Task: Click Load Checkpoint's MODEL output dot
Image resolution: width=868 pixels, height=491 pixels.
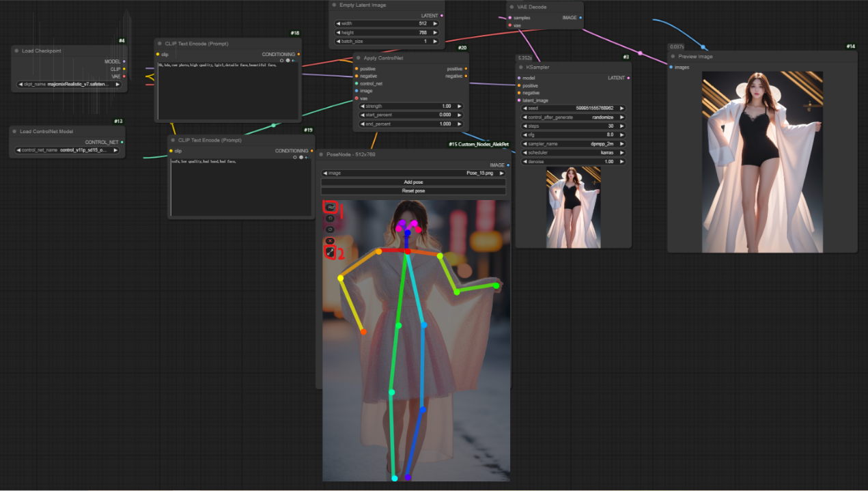Action: (124, 61)
